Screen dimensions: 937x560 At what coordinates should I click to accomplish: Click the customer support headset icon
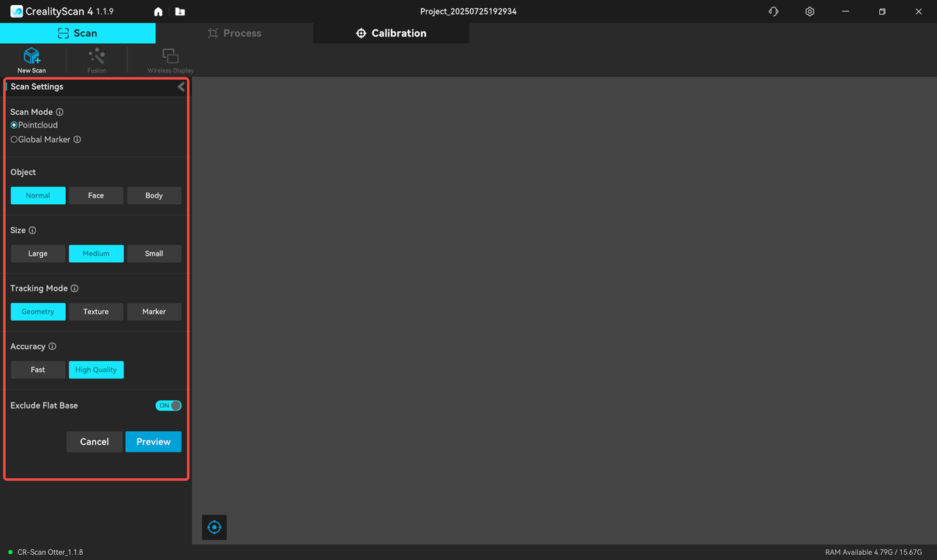774,12
